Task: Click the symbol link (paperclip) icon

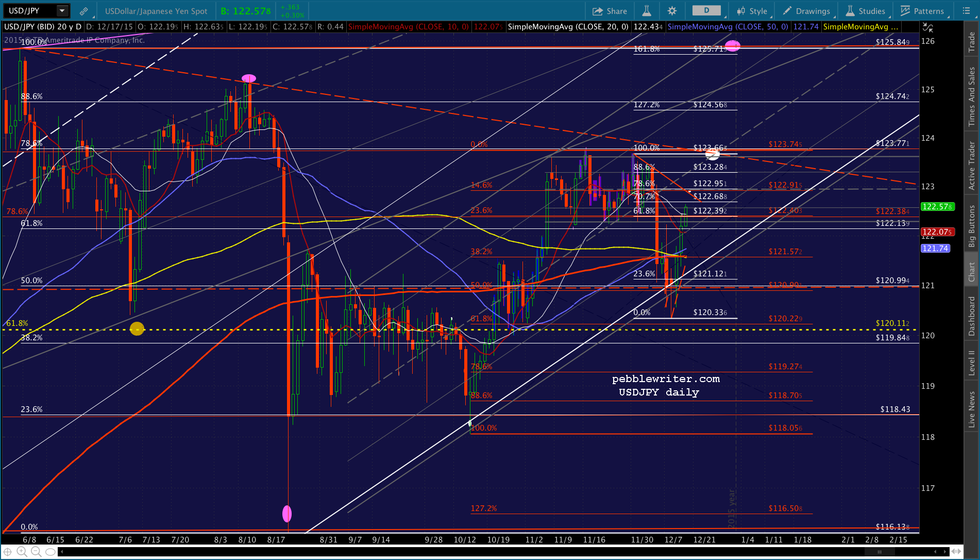Action: (83, 11)
